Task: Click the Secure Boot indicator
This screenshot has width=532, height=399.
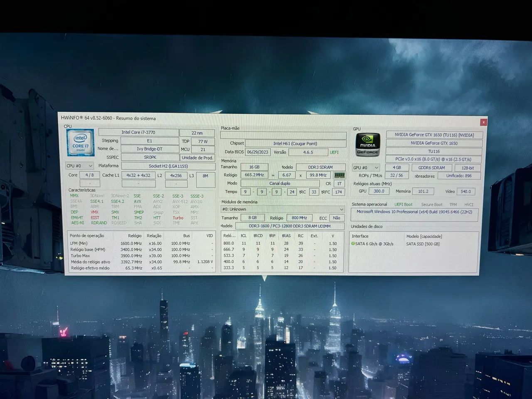Action: tap(431, 204)
